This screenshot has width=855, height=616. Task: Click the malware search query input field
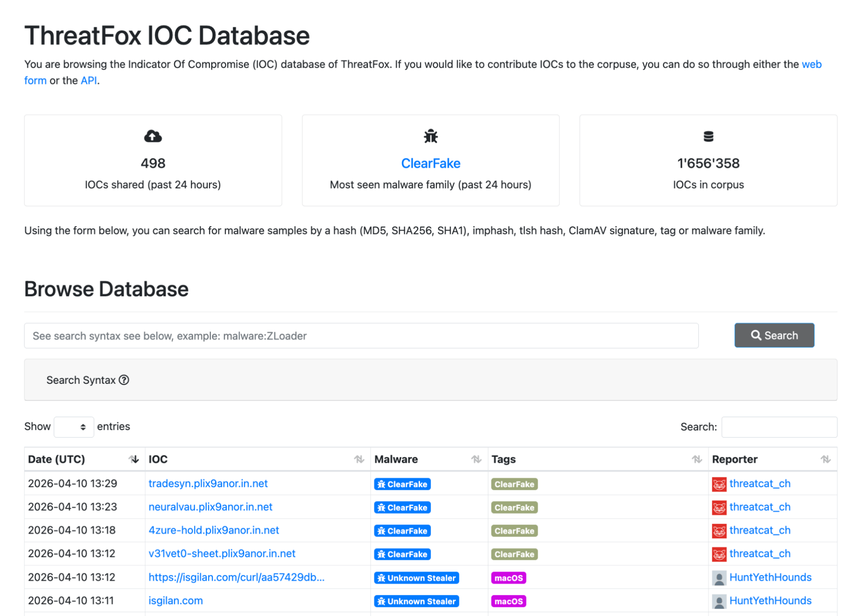[x=361, y=335]
